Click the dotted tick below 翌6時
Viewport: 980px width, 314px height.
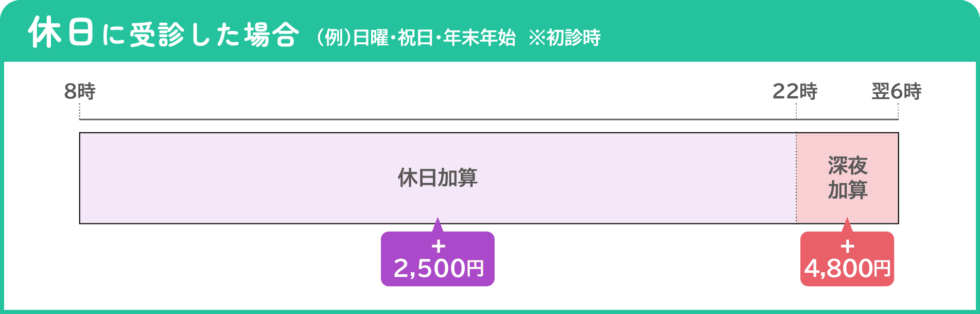click(898, 111)
